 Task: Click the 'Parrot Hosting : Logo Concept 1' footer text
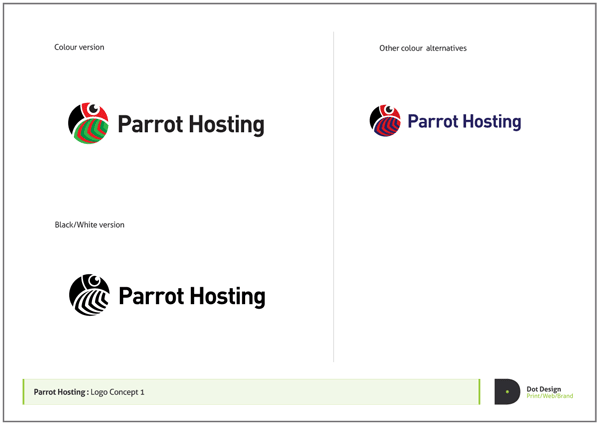pos(89,392)
